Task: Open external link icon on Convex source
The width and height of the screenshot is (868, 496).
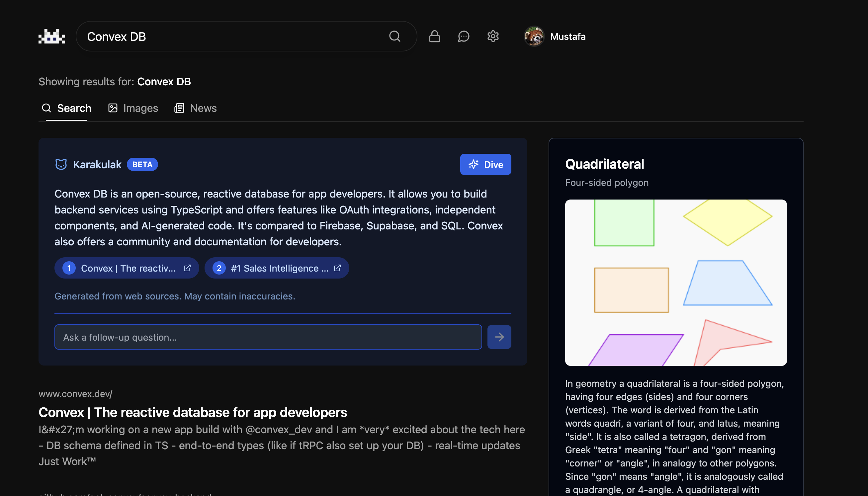Action: pyautogui.click(x=187, y=268)
